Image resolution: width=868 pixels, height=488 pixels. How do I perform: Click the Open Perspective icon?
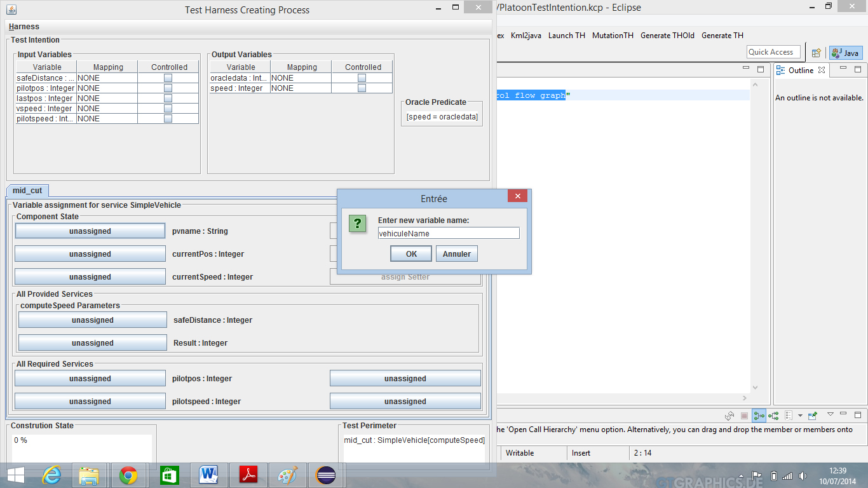tap(817, 53)
